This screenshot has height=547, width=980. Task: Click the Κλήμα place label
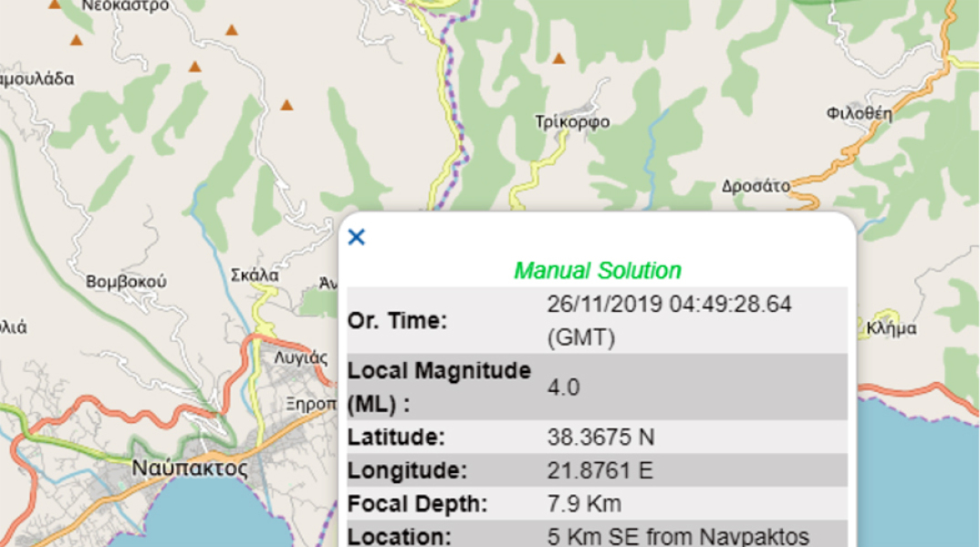point(892,327)
